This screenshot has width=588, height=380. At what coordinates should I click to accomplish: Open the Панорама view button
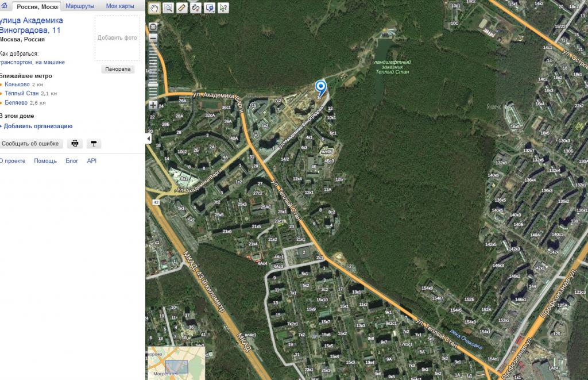point(118,69)
